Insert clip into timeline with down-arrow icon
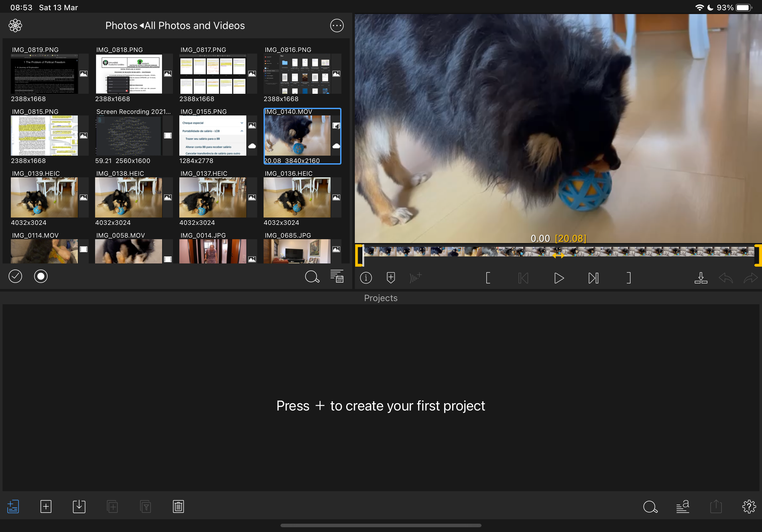Screen dimensions: 762x532 (701, 278)
